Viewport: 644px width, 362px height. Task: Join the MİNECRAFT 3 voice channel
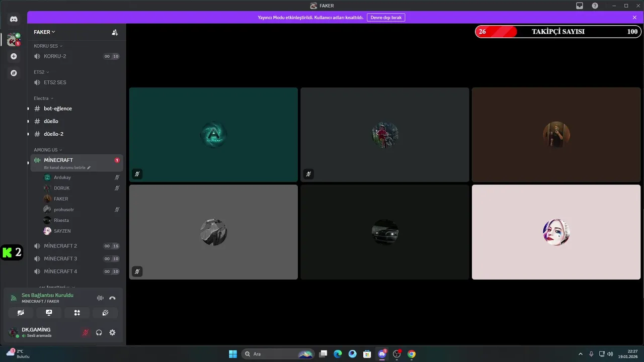pyautogui.click(x=76, y=258)
